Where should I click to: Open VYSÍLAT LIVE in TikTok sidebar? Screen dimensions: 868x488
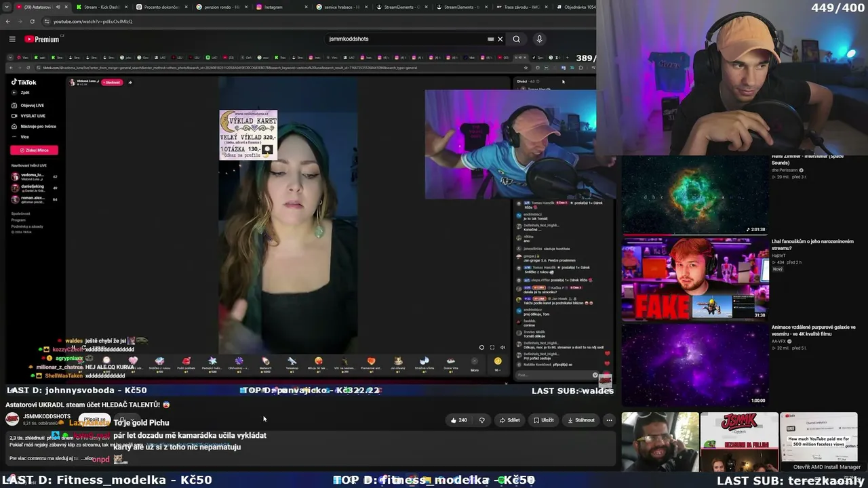tap(28, 116)
